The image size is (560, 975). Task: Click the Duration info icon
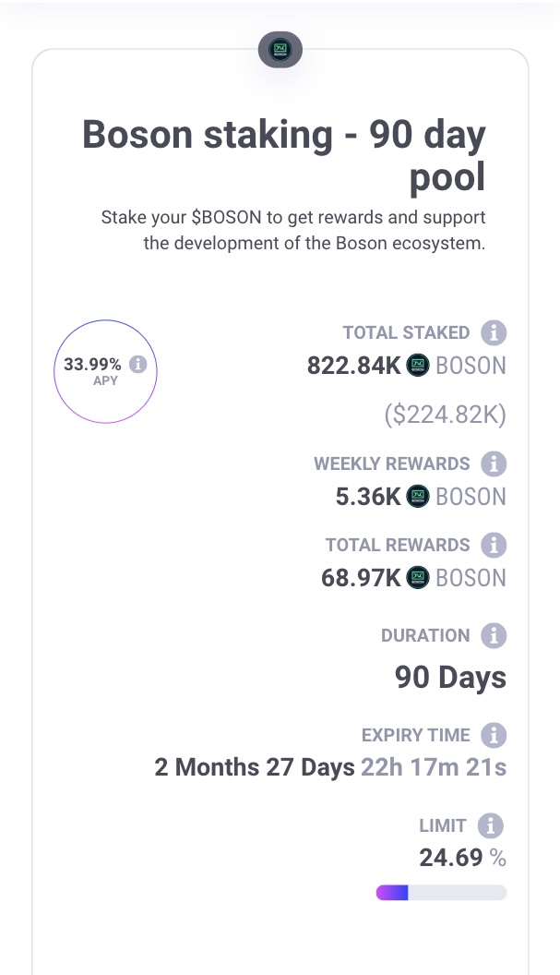(494, 635)
